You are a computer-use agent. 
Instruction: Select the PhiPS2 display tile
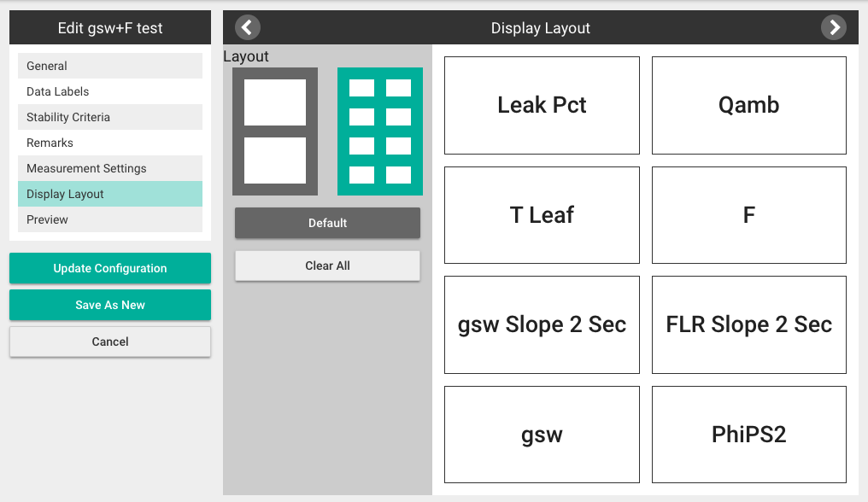tap(749, 435)
